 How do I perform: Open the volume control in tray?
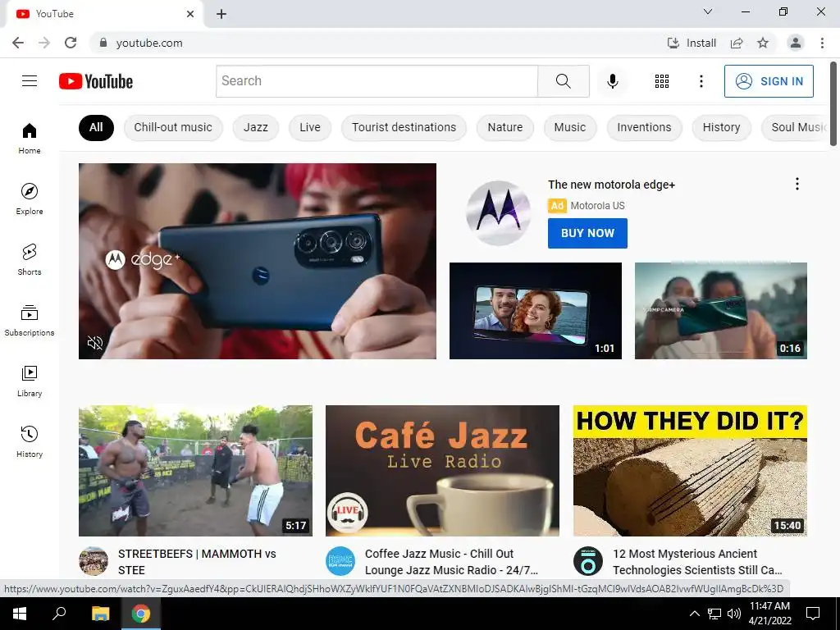click(734, 614)
